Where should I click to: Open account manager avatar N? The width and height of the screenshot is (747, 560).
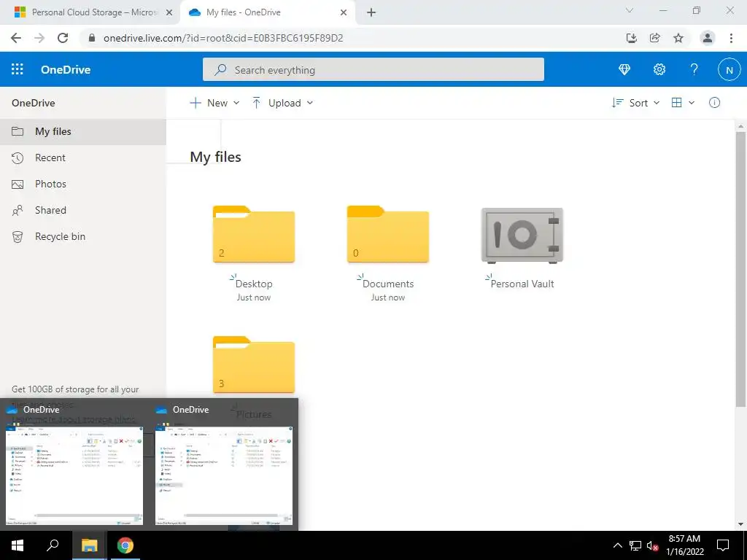tap(729, 70)
